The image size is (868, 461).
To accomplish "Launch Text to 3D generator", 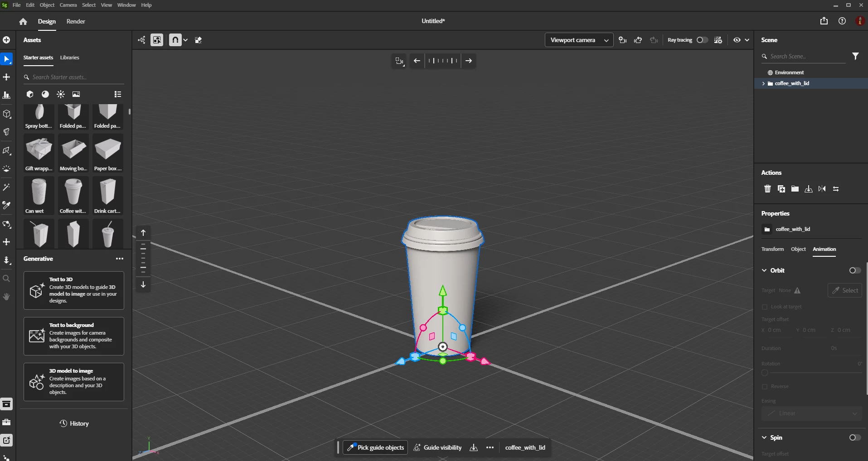I will 74,290.
